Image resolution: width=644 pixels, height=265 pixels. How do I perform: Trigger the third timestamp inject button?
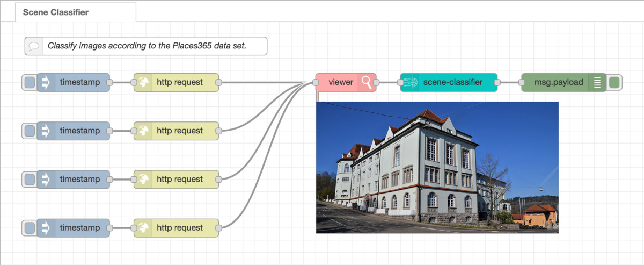[30, 179]
